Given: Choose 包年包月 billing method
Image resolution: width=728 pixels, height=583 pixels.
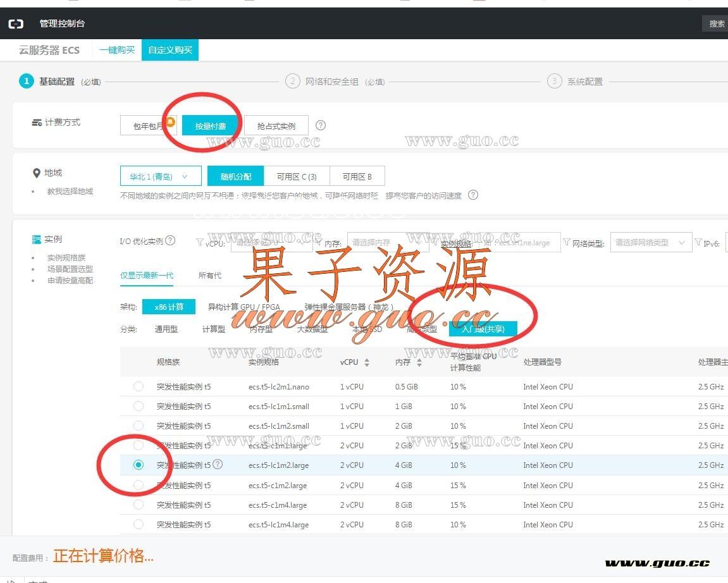Looking at the screenshot, I should (148, 126).
